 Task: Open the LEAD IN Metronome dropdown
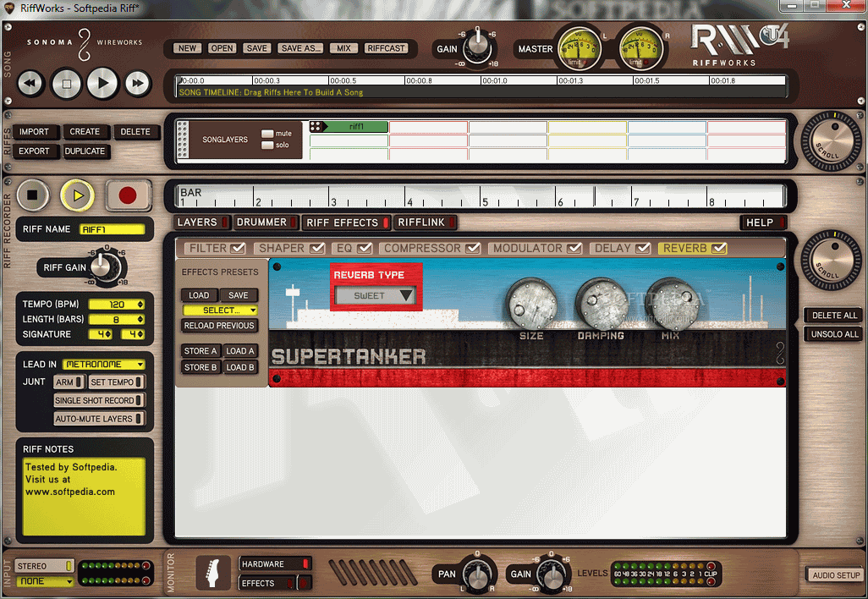[103, 365]
